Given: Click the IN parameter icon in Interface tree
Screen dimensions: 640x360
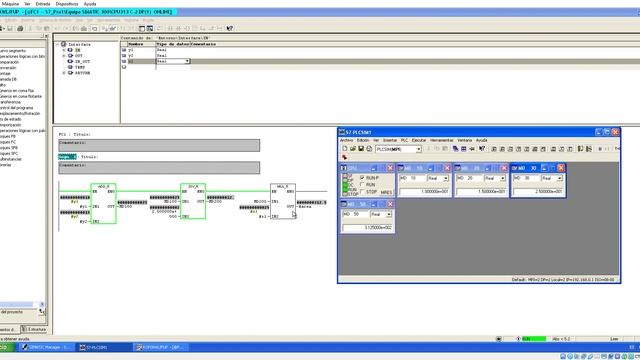Looking at the screenshot, I should pyautogui.click(x=70, y=50).
